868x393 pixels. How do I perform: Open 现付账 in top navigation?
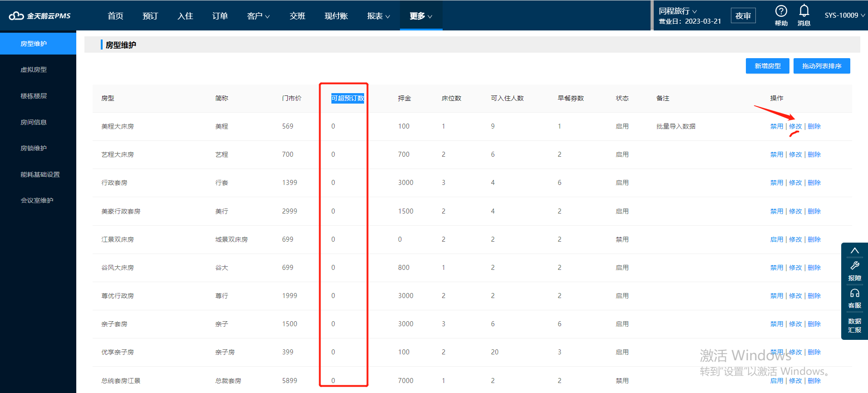pos(336,16)
